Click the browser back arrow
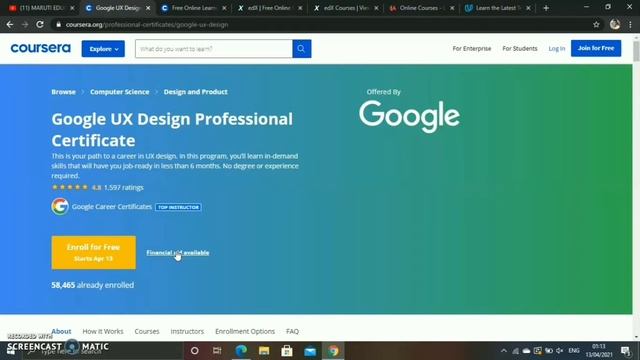The width and height of the screenshot is (640, 360). click(x=10, y=24)
